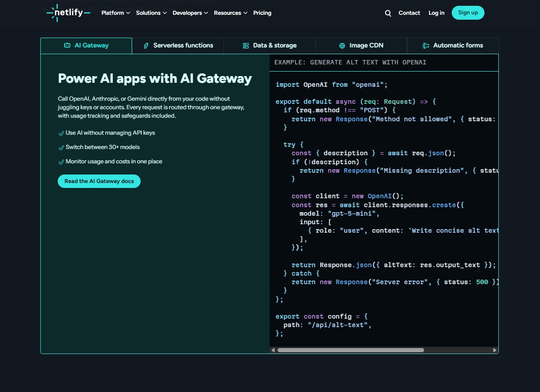Click the globe icon beside Image CDN

click(x=342, y=45)
